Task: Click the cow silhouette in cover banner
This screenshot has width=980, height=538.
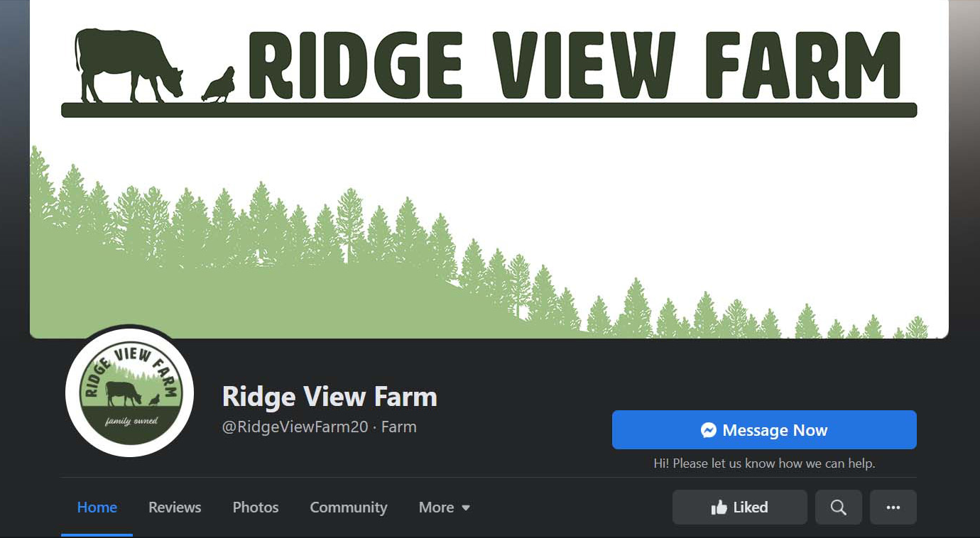Action: click(129, 65)
